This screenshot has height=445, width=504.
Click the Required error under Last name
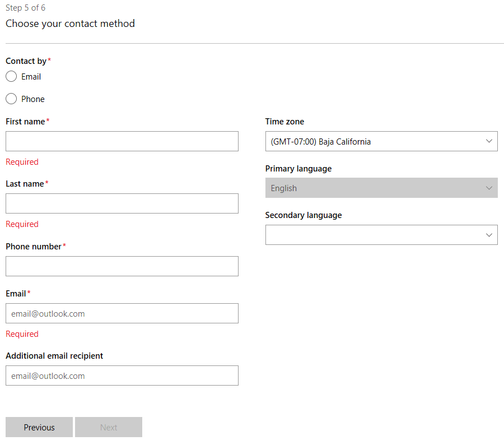pyautogui.click(x=22, y=224)
